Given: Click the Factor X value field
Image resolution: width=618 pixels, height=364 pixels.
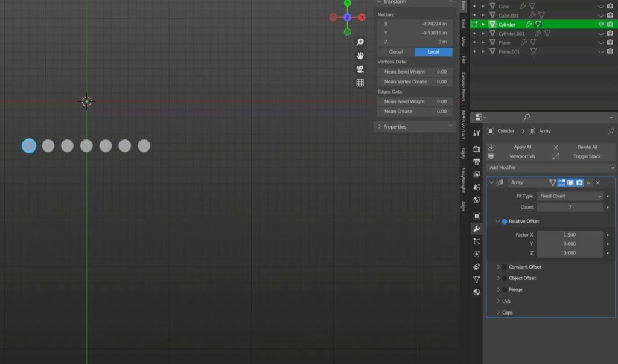Looking at the screenshot, I should click(570, 235).
